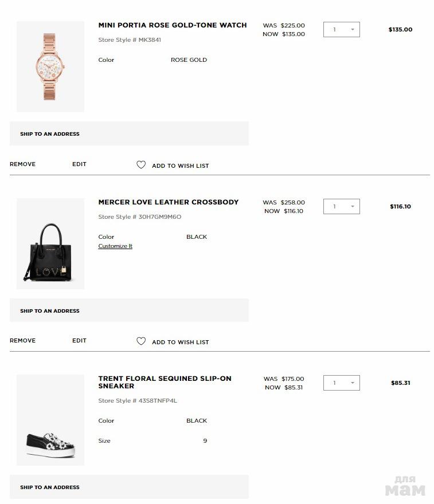
Task: Select Ship to an Address for the watch
Action: 50,134
